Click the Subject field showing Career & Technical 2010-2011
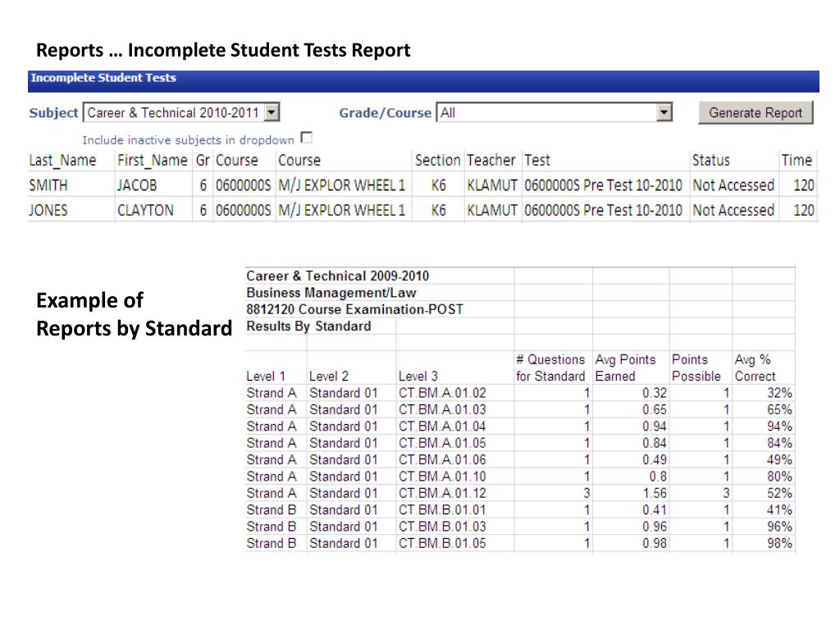This screenshot has height=630, width=840. coord(174,113)
